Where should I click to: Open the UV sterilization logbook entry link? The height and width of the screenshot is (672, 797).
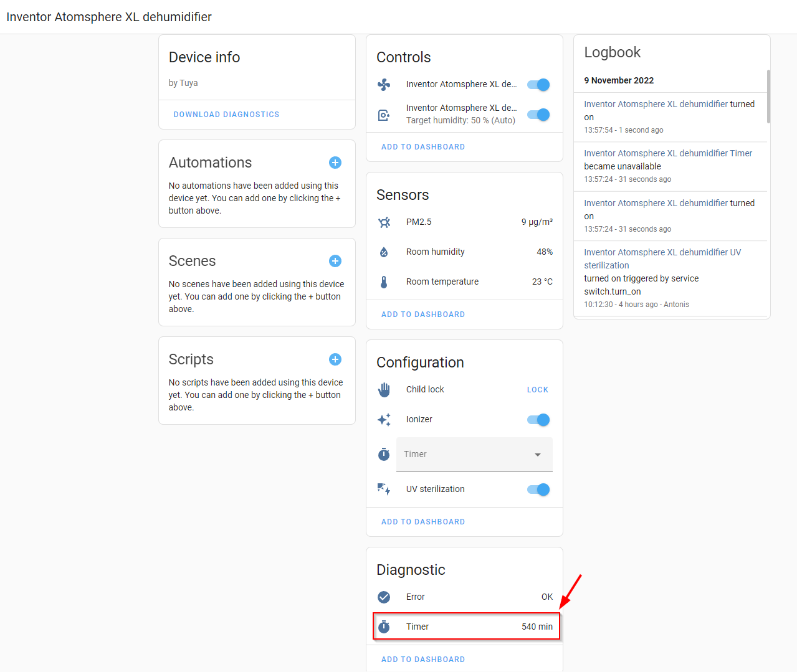(662, 258)
